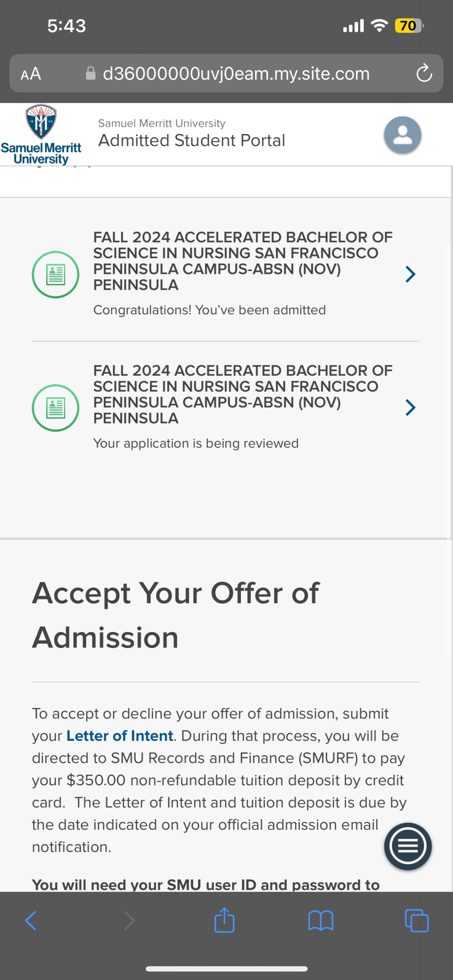Tap the Safari back arrow
The width and height of the screenshot is (453, 980).
31,921
